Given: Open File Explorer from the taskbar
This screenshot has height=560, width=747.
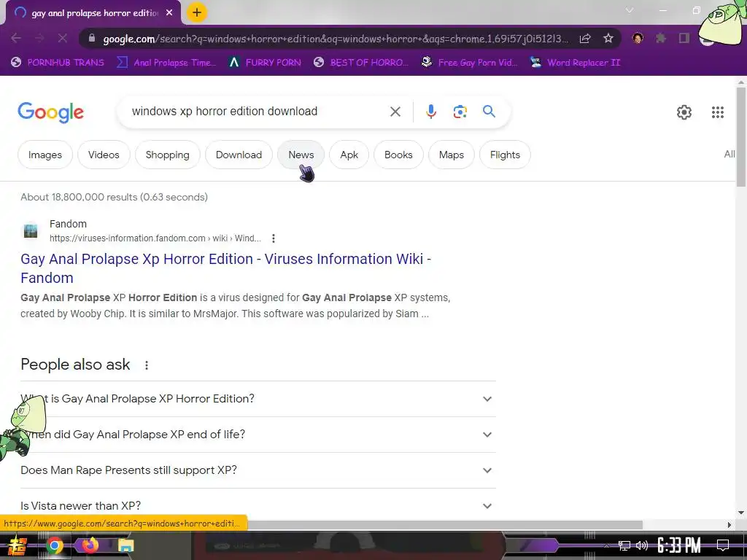Looking at the screenshot, I should point(125,545).
